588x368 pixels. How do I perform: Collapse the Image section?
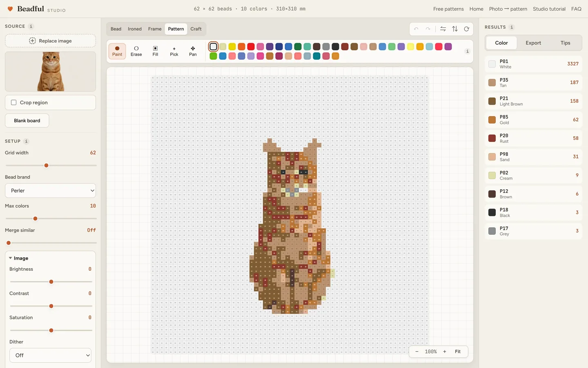point(19,258)
